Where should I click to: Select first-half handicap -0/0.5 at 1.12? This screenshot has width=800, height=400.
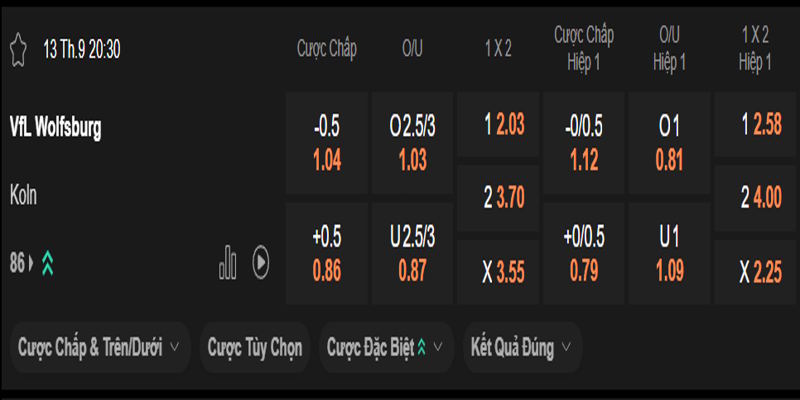point(583,142)
